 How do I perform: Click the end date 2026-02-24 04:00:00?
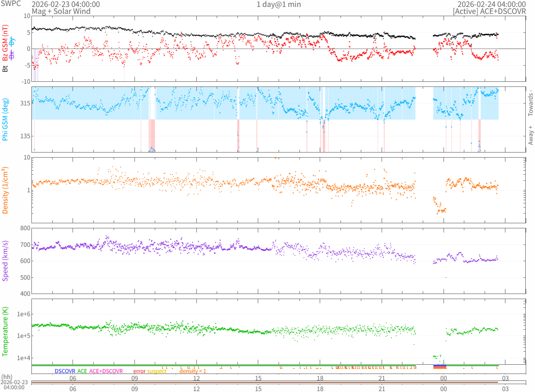point(492,4)
